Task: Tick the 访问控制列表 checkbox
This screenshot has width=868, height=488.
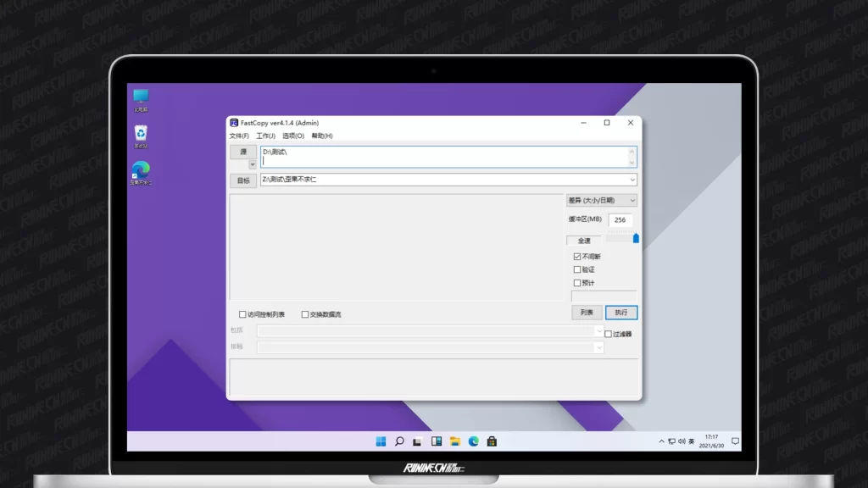Action: pos(242,314)
